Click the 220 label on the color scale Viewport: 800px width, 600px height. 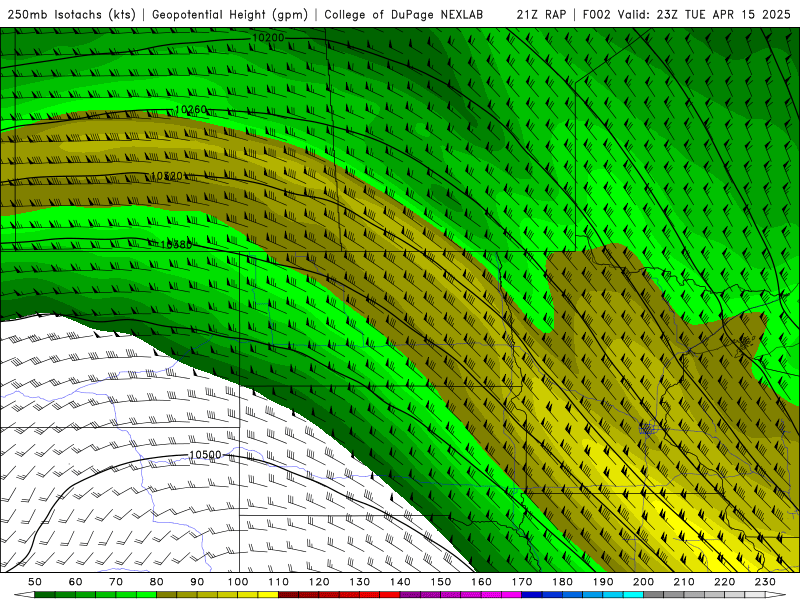click(724, 582)
